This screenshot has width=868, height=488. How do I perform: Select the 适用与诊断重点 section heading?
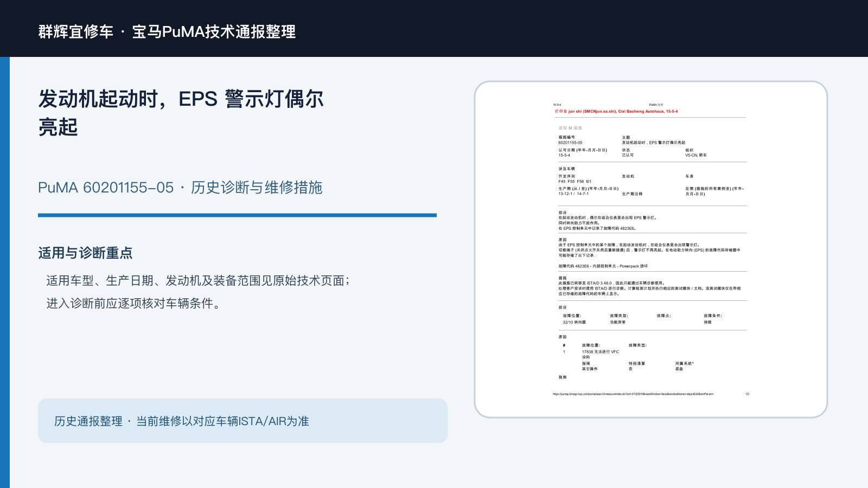(85, 253)
